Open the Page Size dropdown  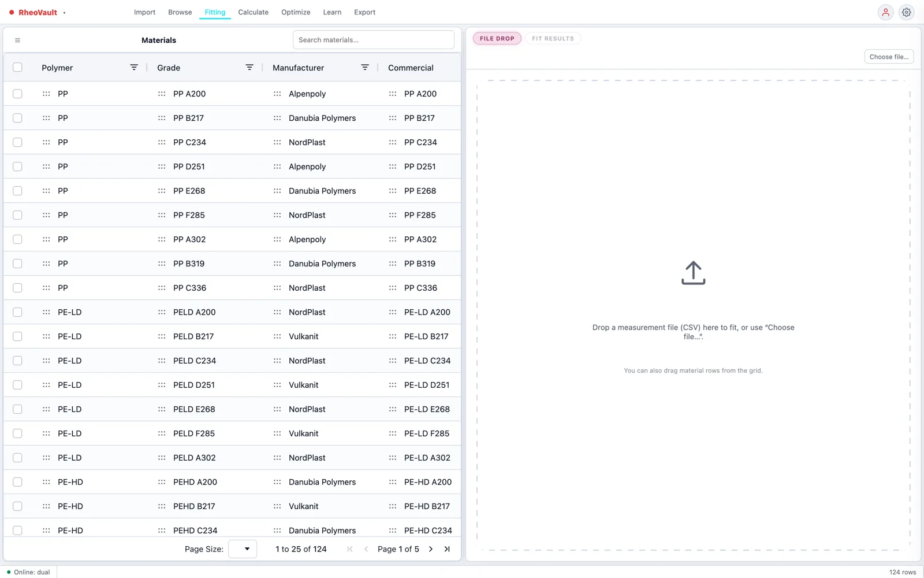point(243,549)
